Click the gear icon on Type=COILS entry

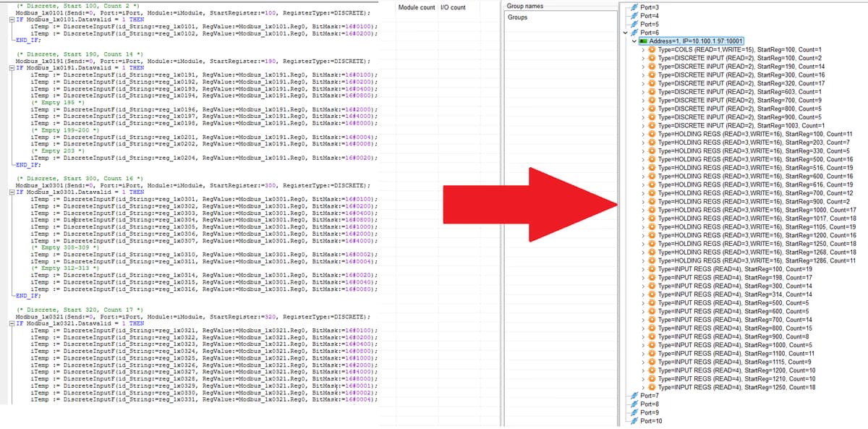pyautogui.click(x=652, y=51)
